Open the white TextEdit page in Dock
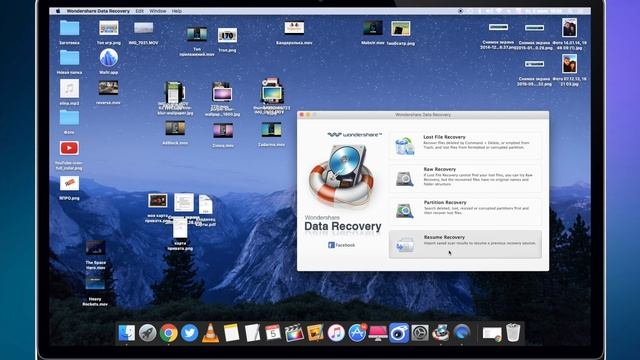Image resolution: width=640 pixels, height=360 pixels. [x=252, y=333]
